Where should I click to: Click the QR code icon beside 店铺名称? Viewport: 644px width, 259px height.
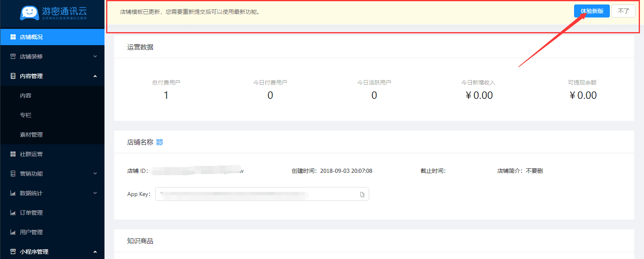click(159, 142)
